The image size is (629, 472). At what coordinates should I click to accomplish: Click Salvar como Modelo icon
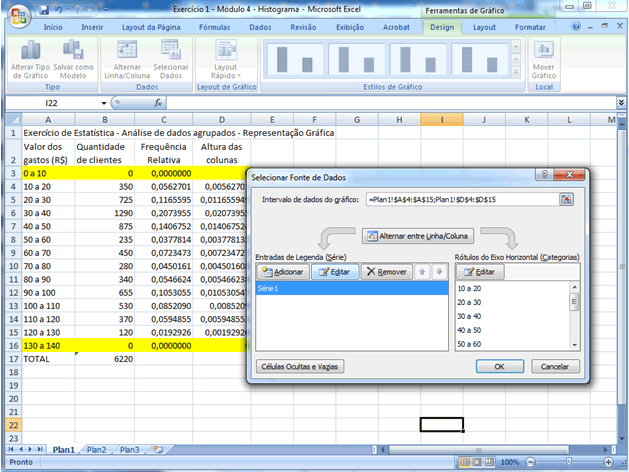tap(72, 51)
